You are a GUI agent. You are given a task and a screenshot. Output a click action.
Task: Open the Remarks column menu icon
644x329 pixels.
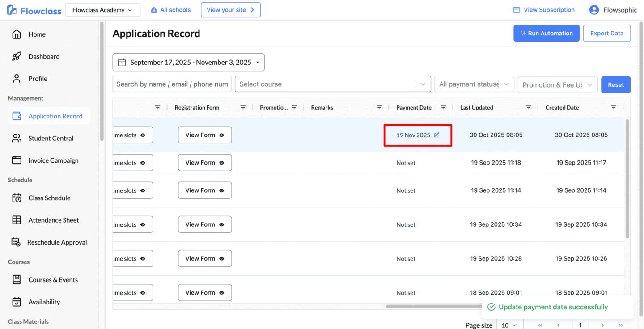click(x=379, y=108)
